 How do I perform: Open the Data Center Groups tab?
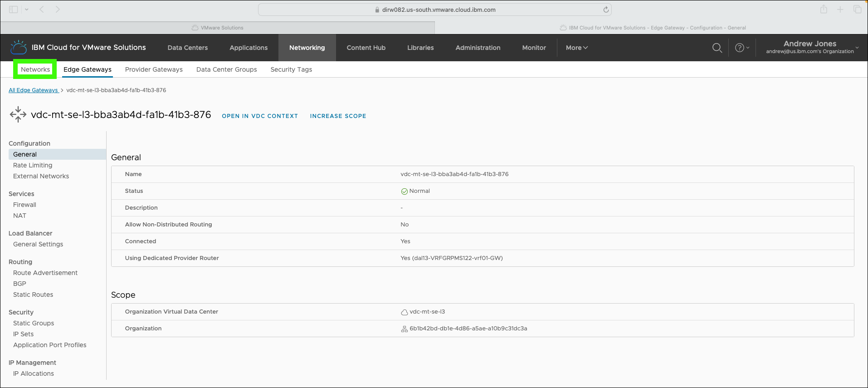click(227, 69)
